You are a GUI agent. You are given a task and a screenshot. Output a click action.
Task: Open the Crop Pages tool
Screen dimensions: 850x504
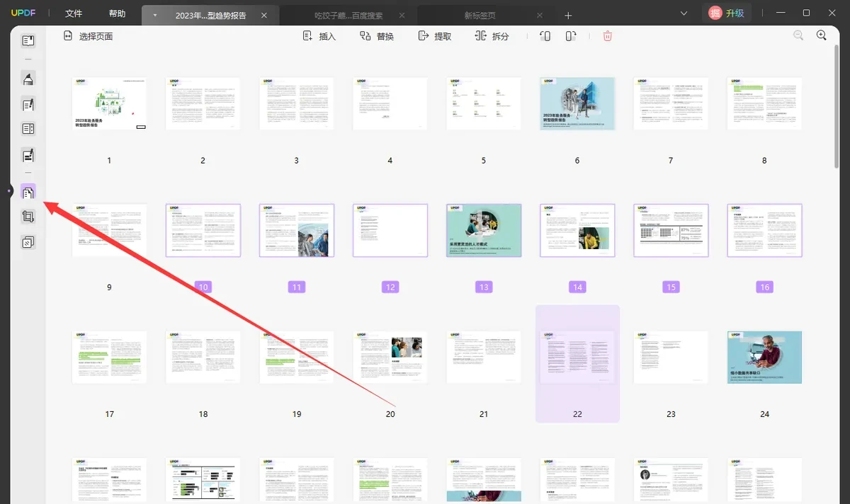point(28,217)
